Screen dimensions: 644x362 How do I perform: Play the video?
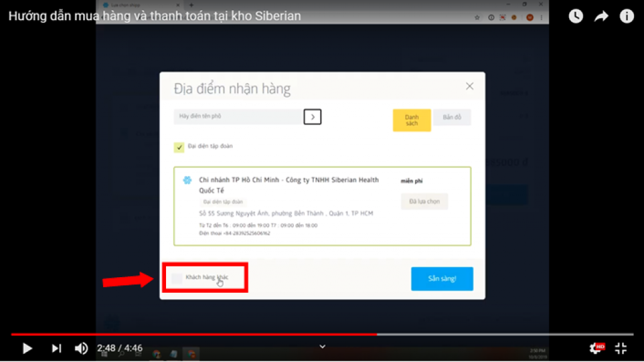coord(27,348)
